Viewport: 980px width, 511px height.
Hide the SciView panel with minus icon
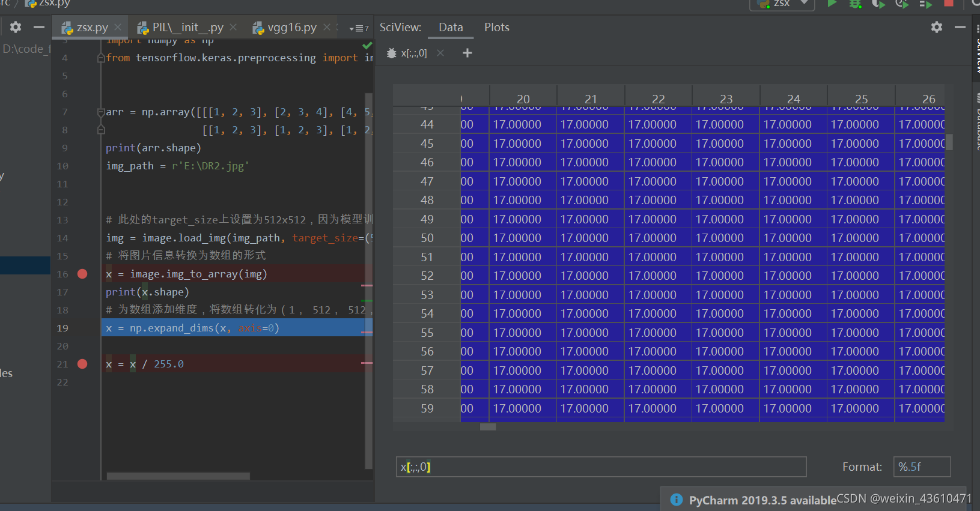(960, 27)
